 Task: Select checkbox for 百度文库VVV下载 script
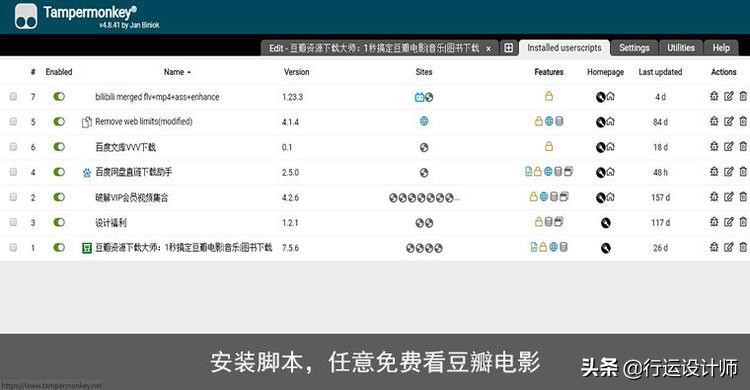pos(13,147)
